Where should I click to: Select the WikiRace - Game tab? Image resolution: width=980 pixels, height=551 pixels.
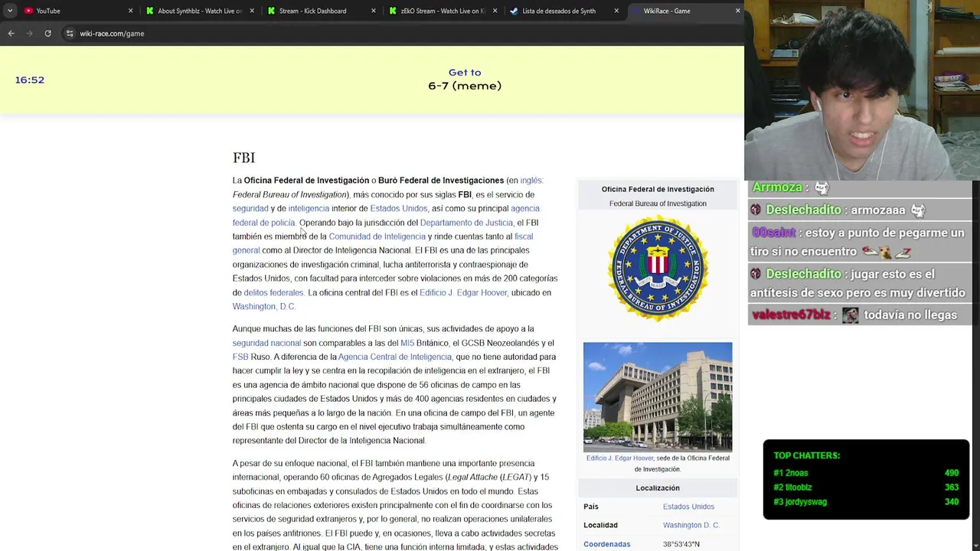click(685, 11)
